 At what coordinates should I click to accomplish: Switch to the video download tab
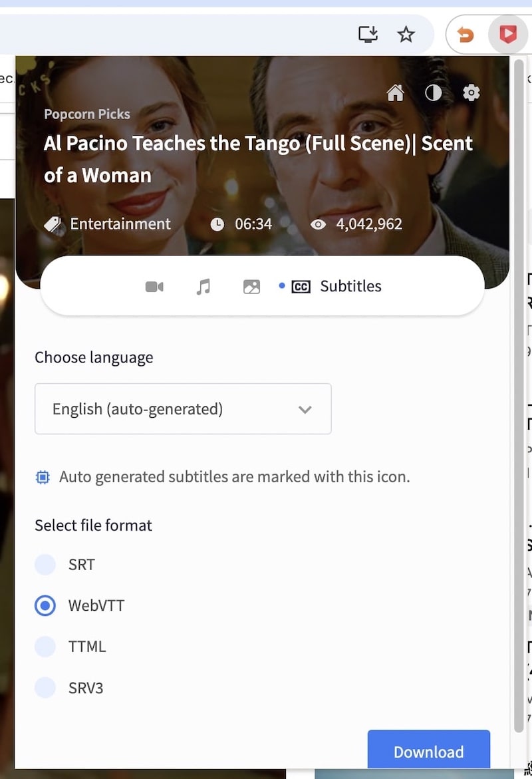click(x=154, y=287)
